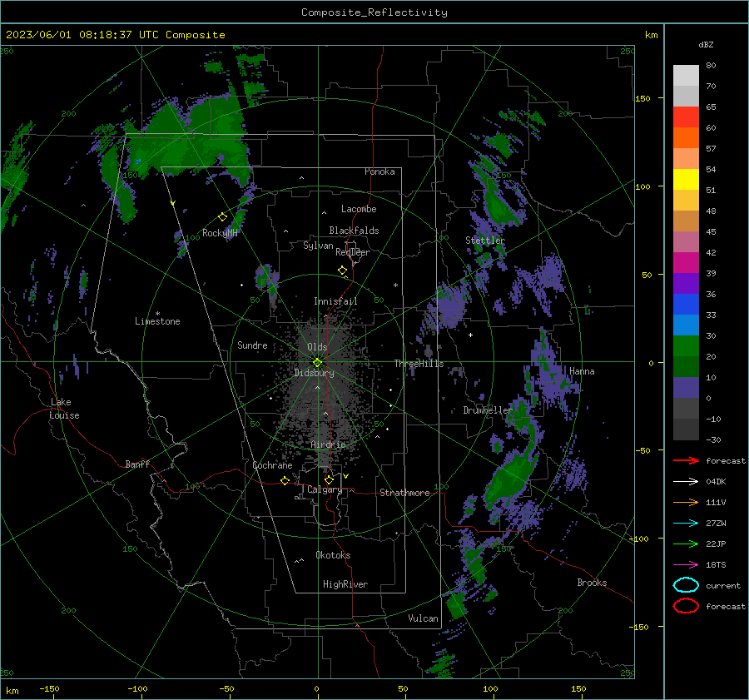This screenshot has height=700, width=749.
Task: Click the Strathmore label
Action: click(404, 493)
